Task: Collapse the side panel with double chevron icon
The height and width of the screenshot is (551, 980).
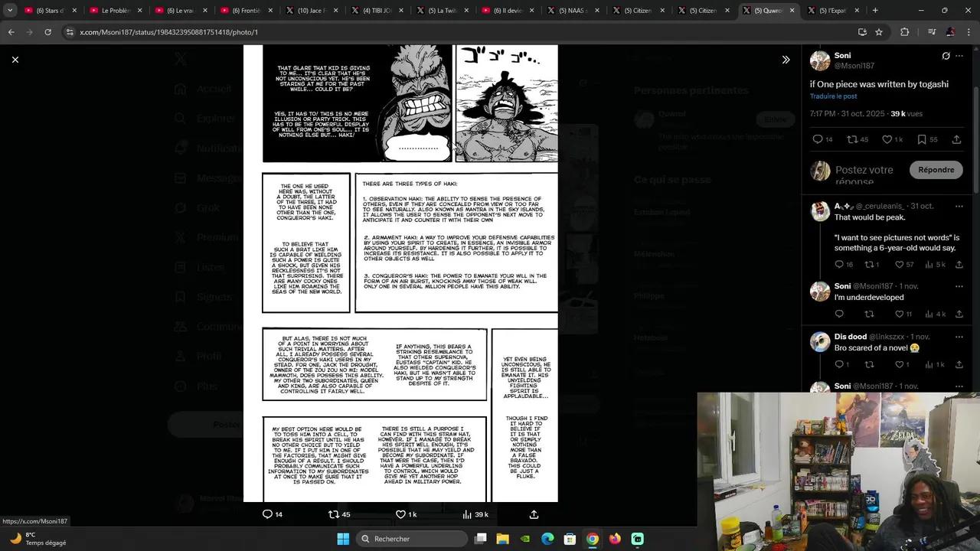Action: click(786, 60)
